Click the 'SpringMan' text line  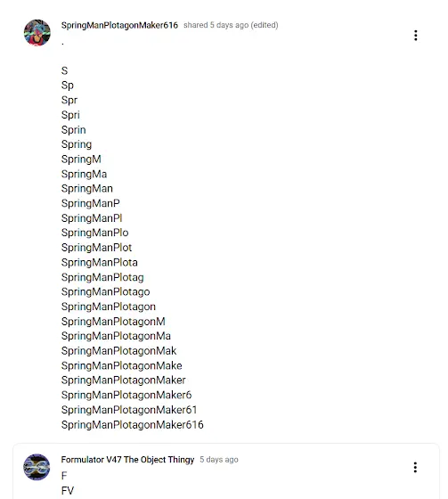87,189
